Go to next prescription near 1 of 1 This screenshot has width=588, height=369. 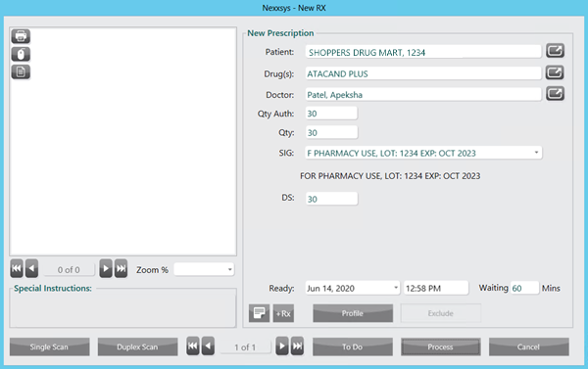pos(282,346)
